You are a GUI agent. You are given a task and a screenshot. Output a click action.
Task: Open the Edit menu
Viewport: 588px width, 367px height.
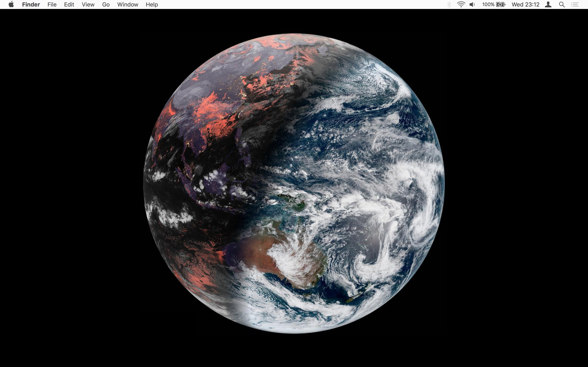tap(69, 4)
